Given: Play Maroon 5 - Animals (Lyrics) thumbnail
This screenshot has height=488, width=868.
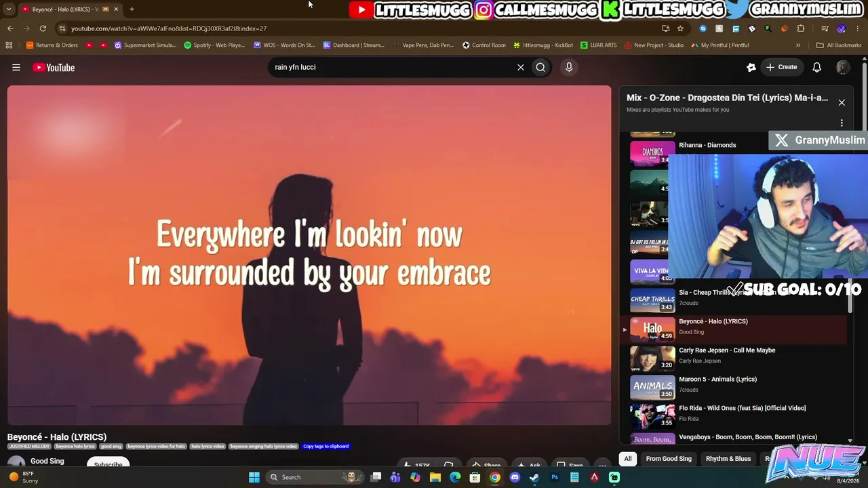Looking at the screenshot, I should tap(652, 387).
